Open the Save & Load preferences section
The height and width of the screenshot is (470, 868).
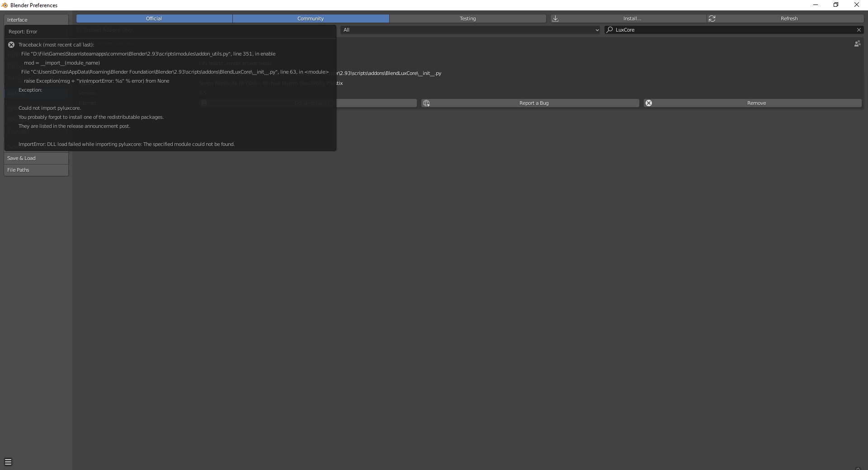click(x=36, y=158)
